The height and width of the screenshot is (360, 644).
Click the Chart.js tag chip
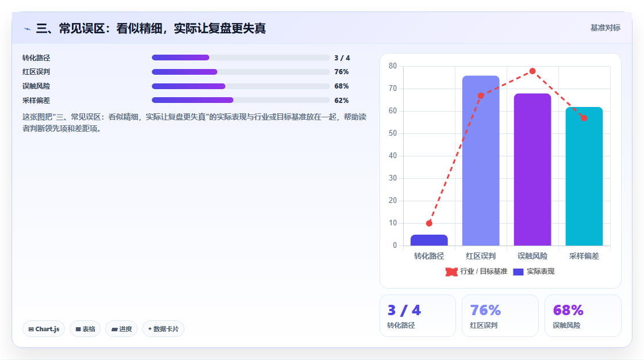click(44, 329)
